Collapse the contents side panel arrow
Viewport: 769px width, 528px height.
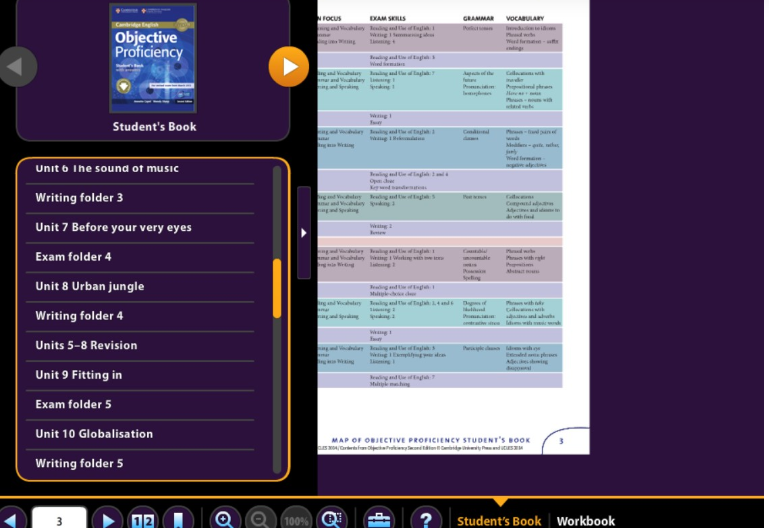click(304, 233)
